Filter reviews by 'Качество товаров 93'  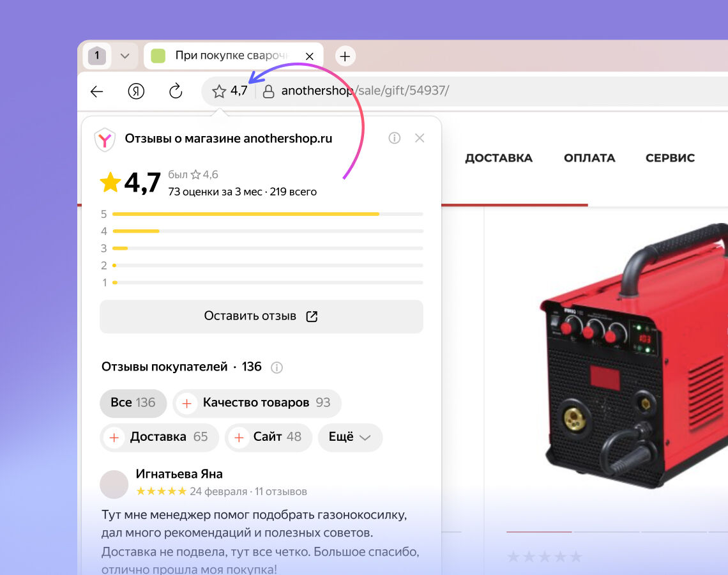coord(257,402)
